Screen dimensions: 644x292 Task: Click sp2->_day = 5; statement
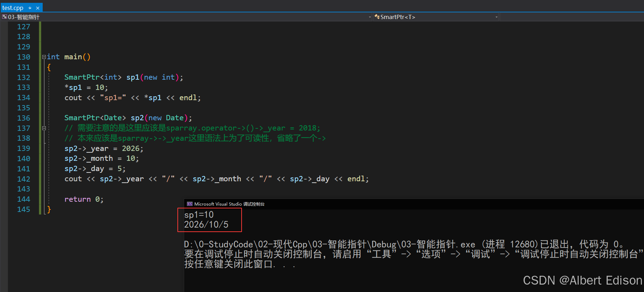click(x=95, y=169)
